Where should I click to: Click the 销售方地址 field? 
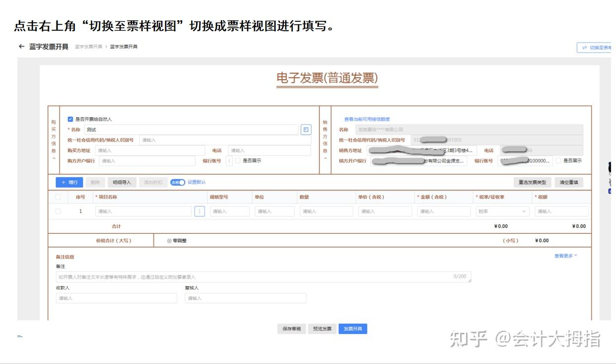pyautogui.click(x=422, y=151)
